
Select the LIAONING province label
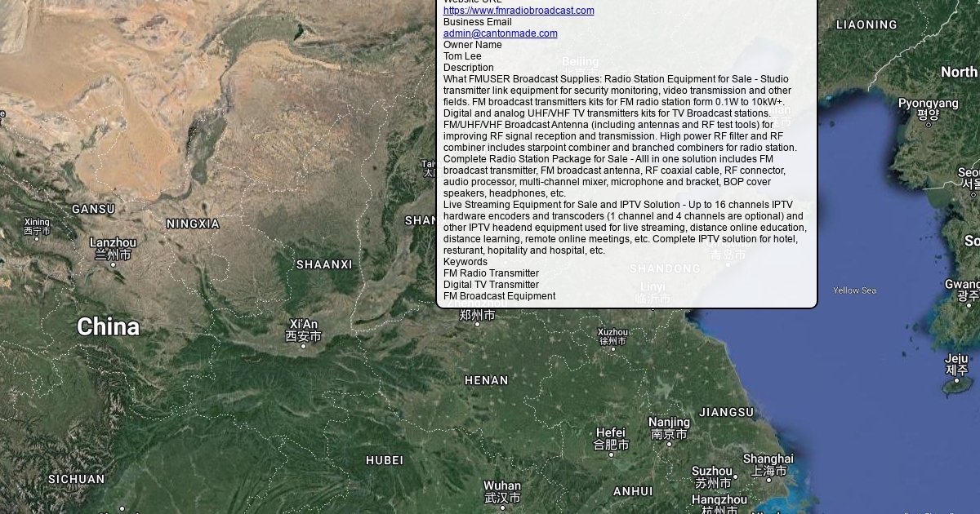click(866, 25)
